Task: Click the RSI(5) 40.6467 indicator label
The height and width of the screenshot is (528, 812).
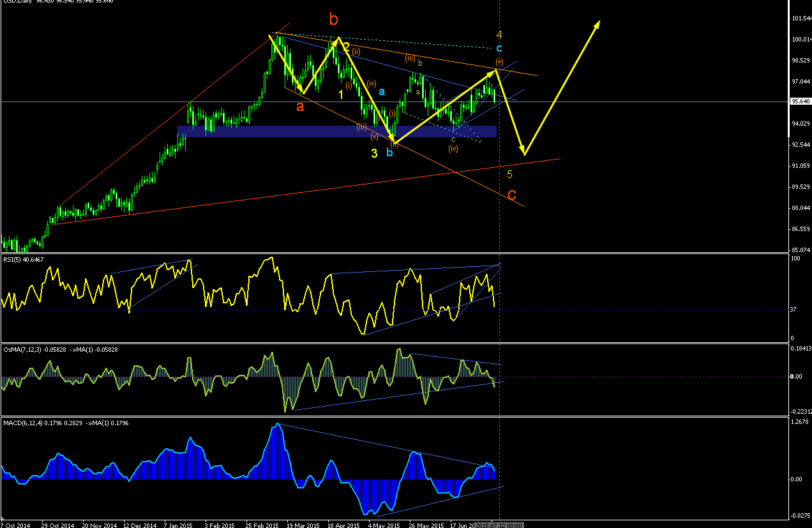Action: point(22,260)
